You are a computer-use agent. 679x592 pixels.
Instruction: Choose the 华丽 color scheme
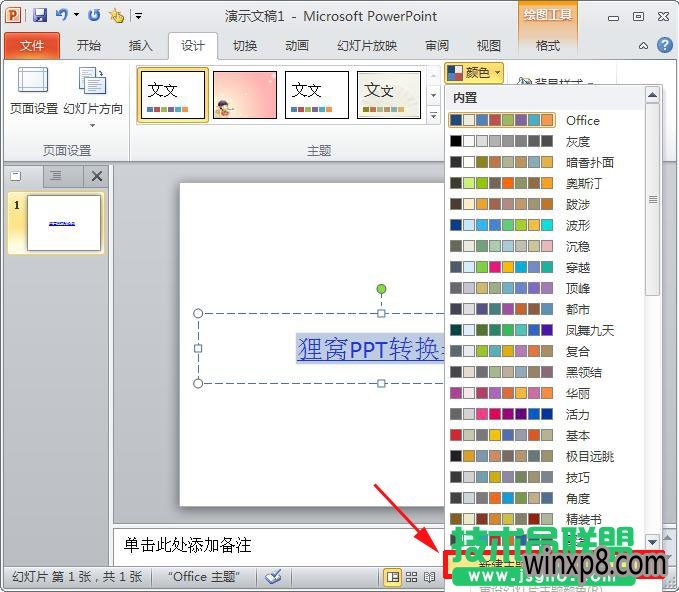click(x=544, y=393)
